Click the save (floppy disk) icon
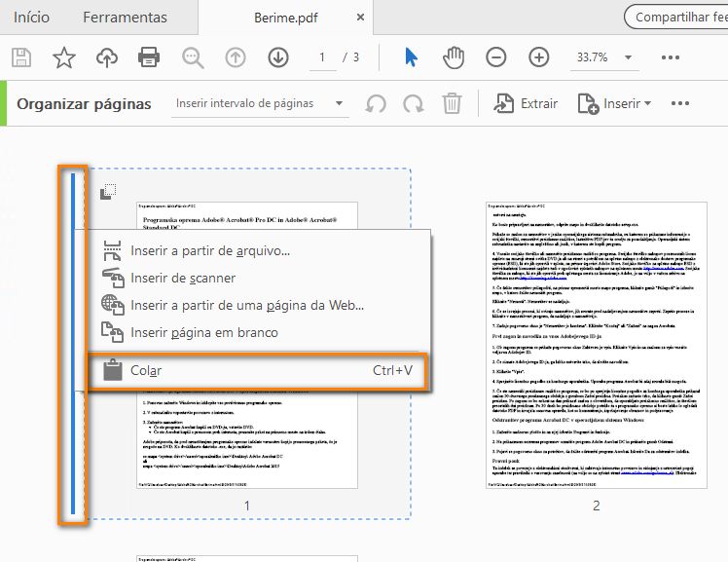The height and width of the screenshot is (562, 728). click(x=20, y=57)
